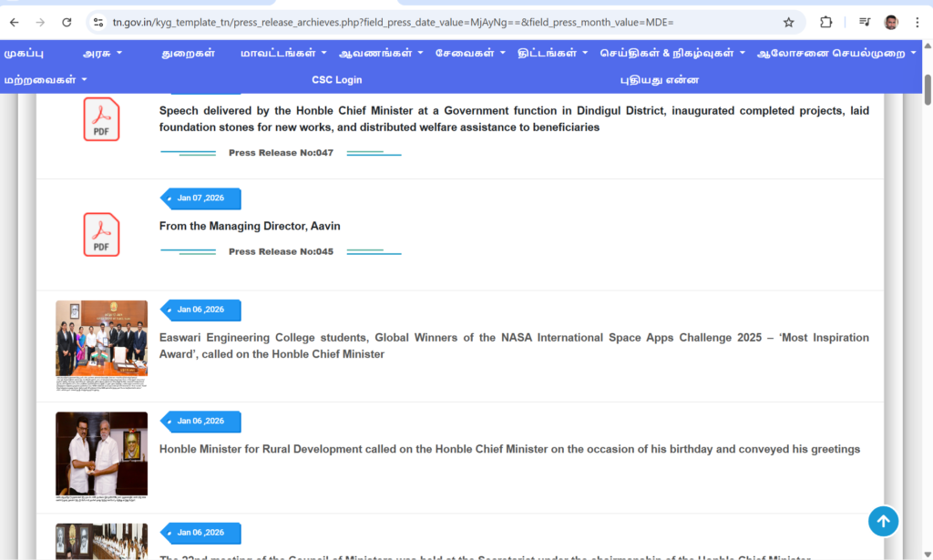
Task: Expand the மாவட்டங்கள் dropdown menu
Action: (x=283, y=53)
